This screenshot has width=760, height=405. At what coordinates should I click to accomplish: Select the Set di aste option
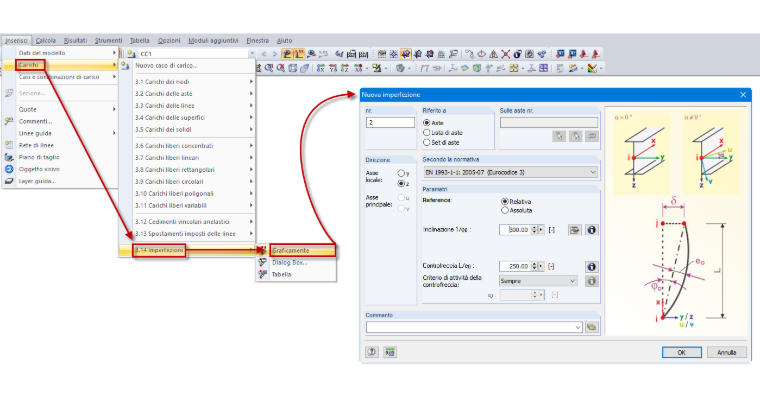point(427,142)
